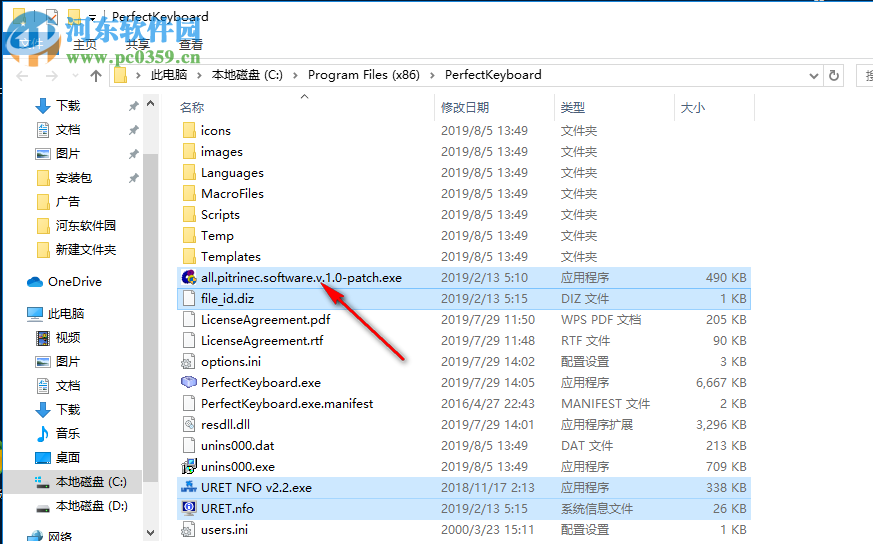873x544 pixels.
Task: Expand the chevron after Program Files (x86) breadcrumb
Action: click(x=432, y=75)
